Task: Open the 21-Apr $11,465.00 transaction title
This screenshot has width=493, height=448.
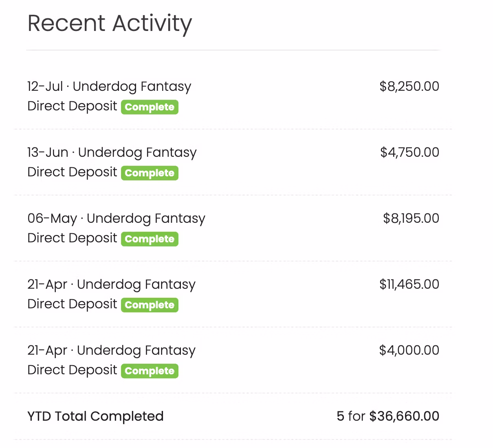Action: [111, 284]
